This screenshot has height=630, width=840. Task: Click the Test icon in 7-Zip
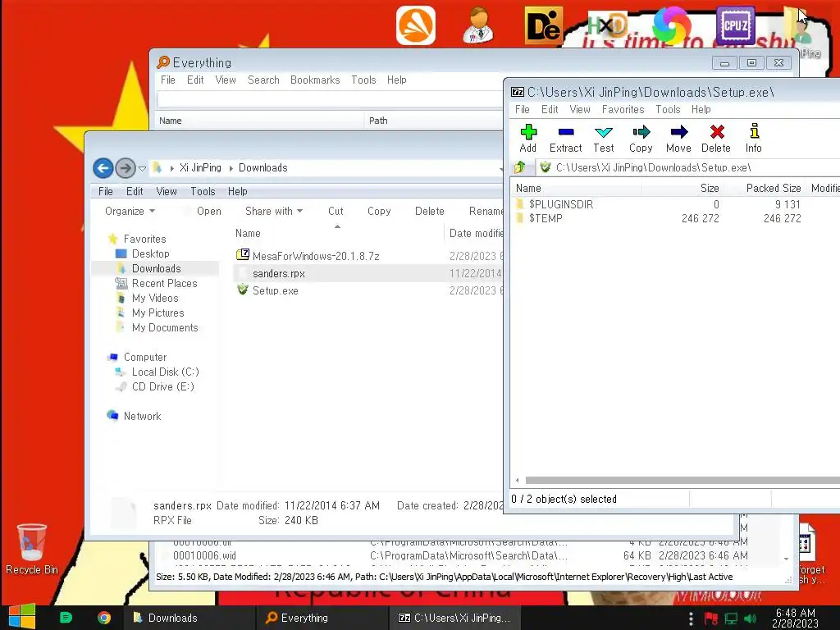pos(604,132)
